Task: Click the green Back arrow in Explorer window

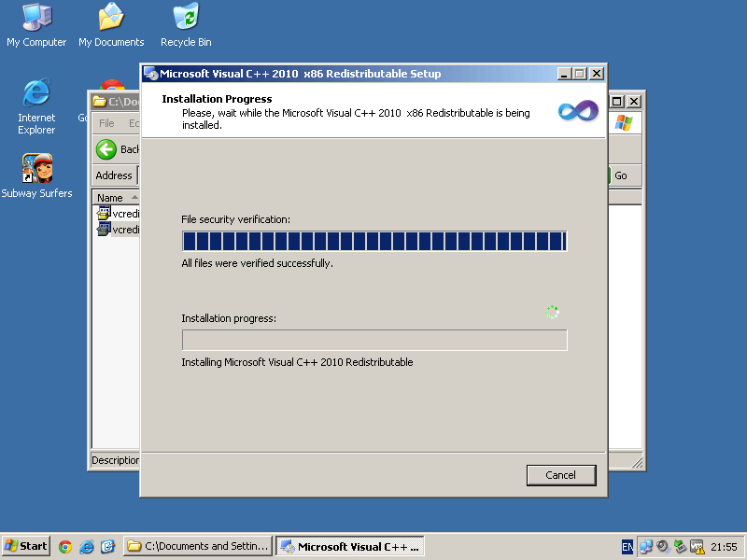Action: tap(106, 149)
